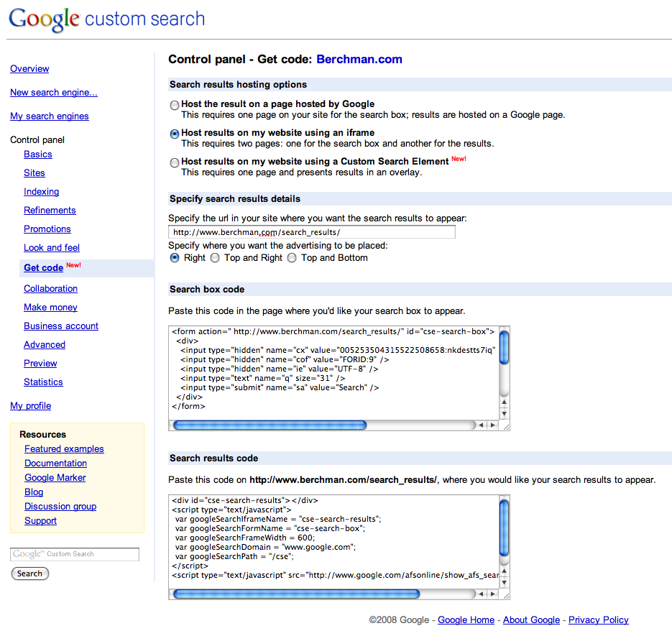Open Refinements settings

pos(50,210)
